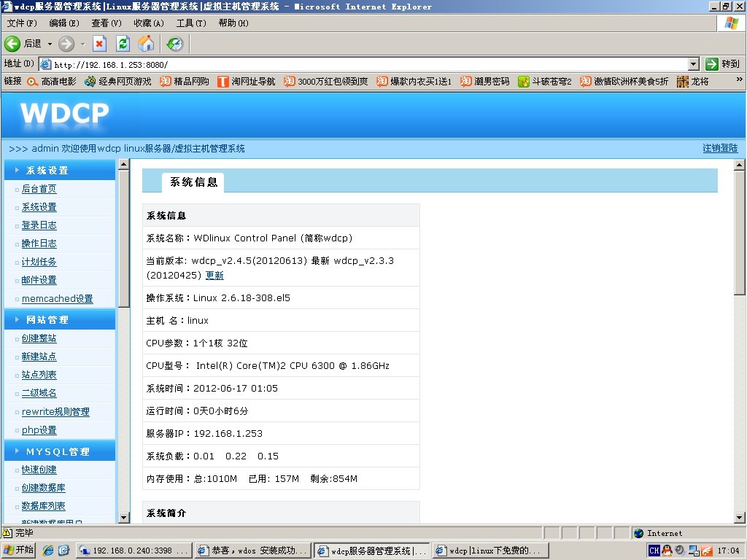Open the 帮助(H) menu

[x=233, y=23]
